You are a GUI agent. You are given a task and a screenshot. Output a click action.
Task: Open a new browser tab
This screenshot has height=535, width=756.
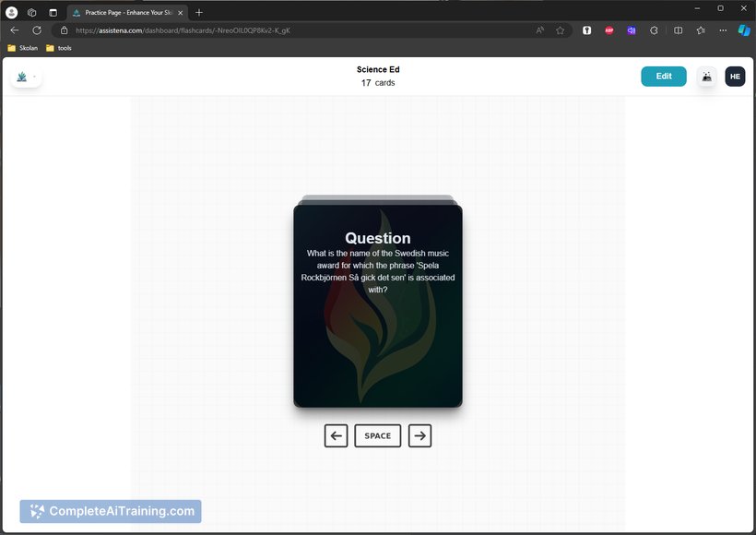pos(199,13)
